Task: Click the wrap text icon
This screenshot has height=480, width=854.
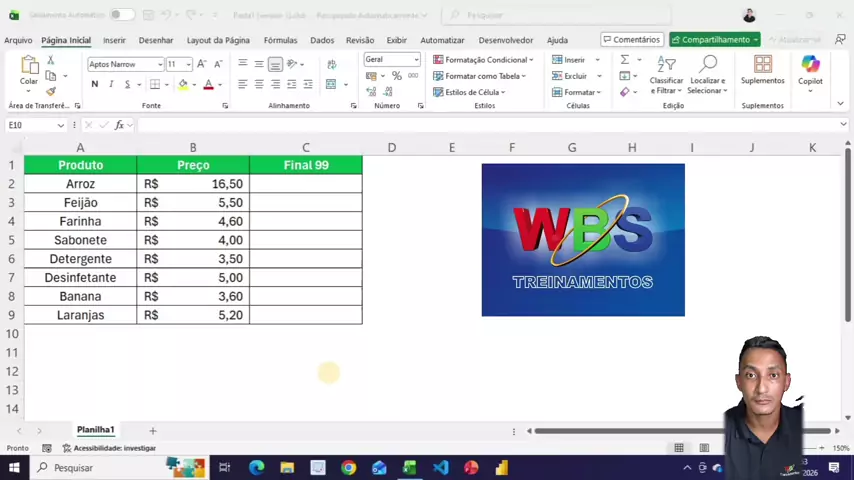Action: click(x=331, y=64)
